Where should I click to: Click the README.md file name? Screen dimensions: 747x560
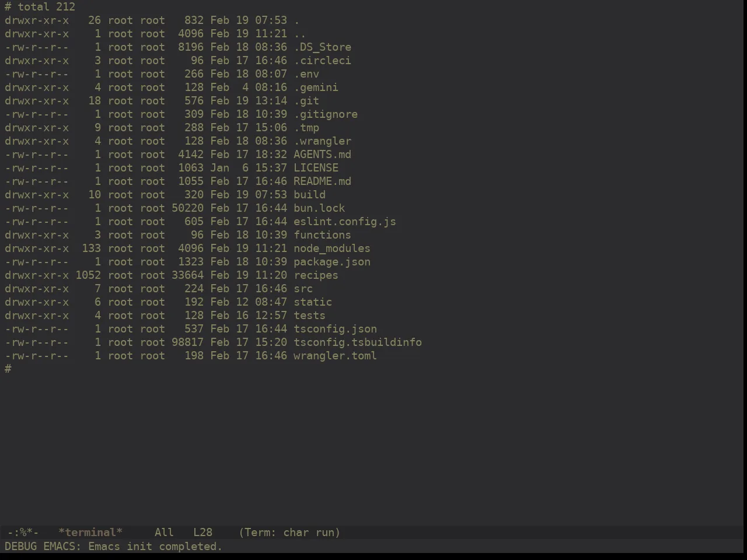click(322, 181)
